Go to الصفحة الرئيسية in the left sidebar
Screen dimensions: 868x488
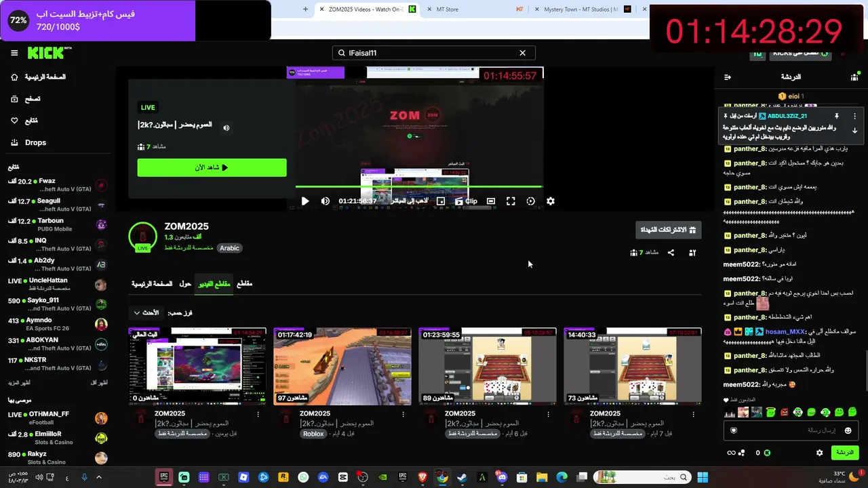[39, 77]
